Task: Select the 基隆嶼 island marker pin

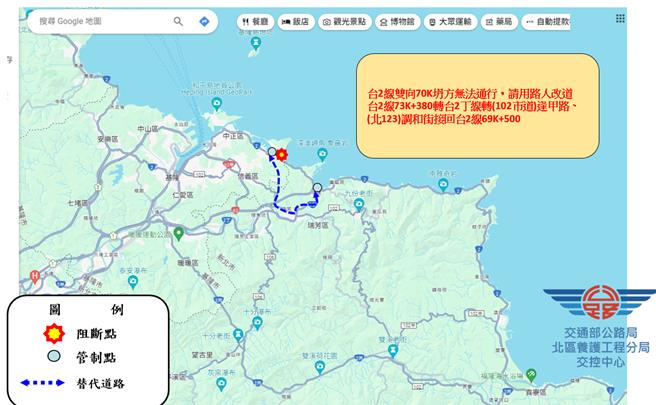Action: point(255,42)
